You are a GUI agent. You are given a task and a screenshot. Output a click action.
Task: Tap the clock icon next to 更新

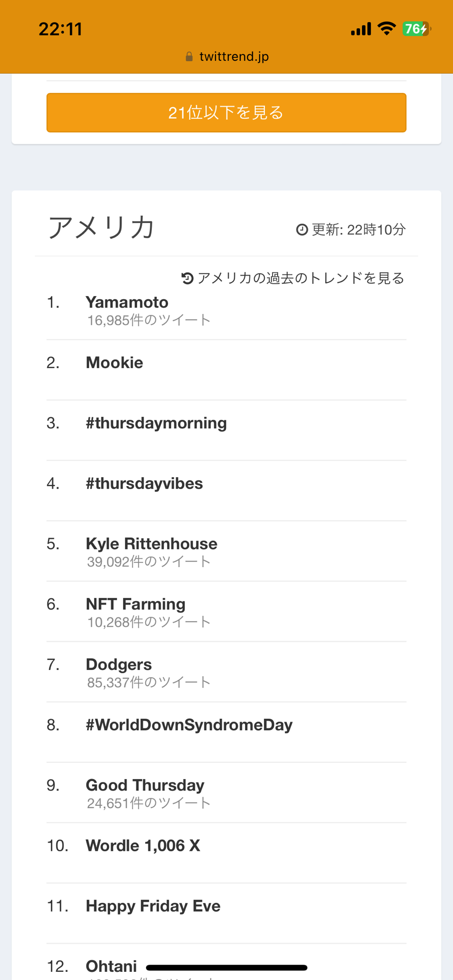[x=302, y=230]
